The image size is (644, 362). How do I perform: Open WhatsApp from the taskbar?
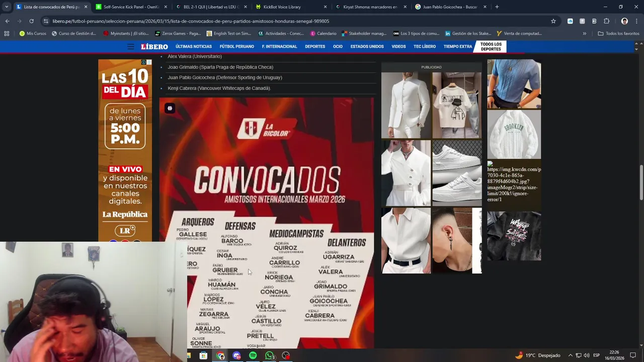pos(270,355)
